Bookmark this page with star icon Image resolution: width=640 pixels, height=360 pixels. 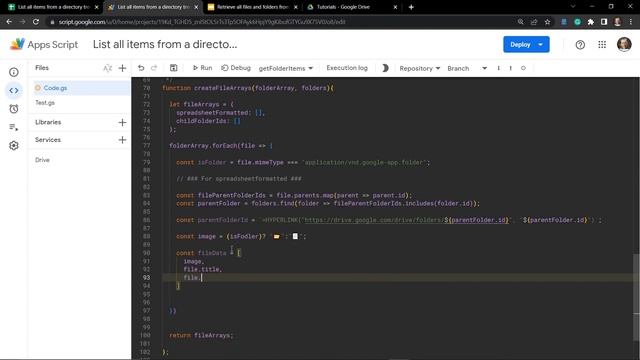point(547,22)
